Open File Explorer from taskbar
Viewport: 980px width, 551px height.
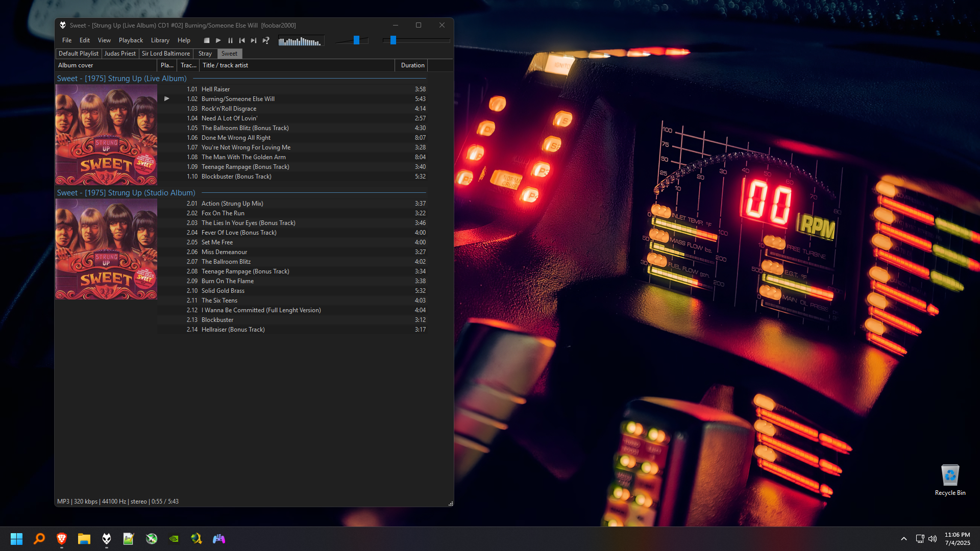coord(84,539)
